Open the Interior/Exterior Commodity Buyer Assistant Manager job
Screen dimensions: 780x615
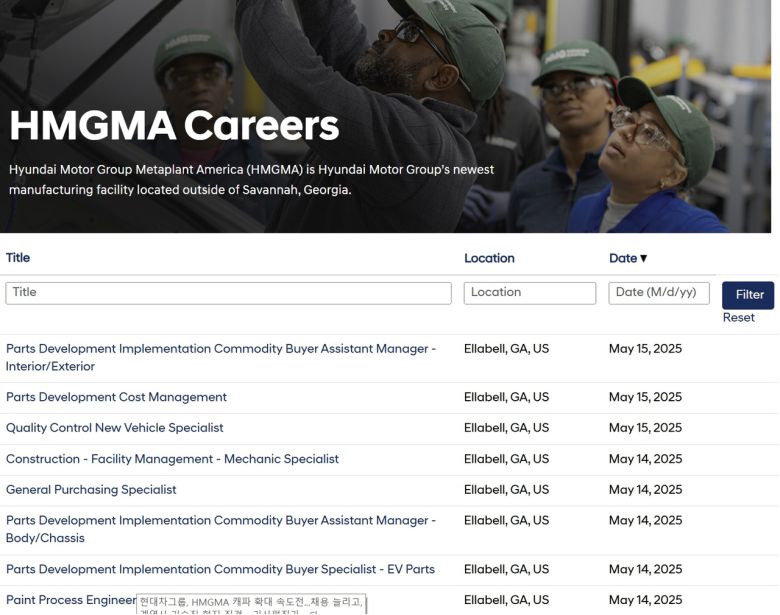pyautogui.click(x=221, y=357)
